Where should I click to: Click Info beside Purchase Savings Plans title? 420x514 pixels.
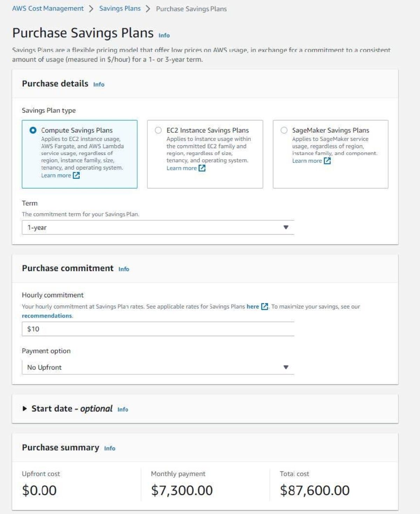pyautogui.click(x=164, y=35)
